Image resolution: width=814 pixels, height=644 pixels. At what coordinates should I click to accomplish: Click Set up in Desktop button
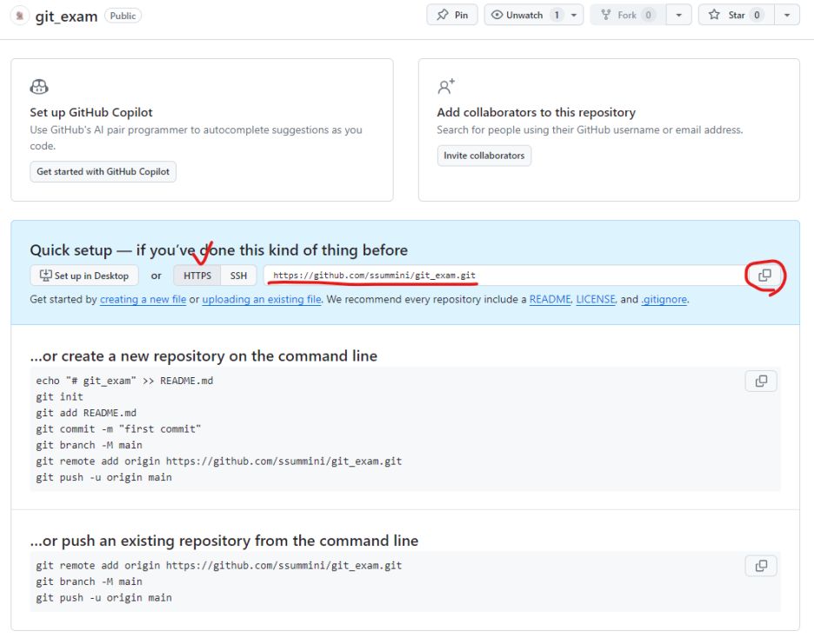pyautogui.click(x=84, y=276)
